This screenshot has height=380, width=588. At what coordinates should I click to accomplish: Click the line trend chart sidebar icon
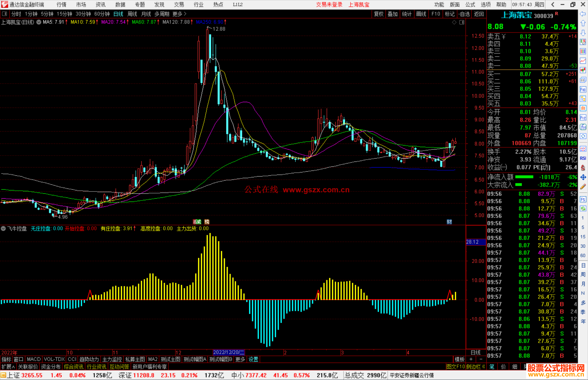tap(583, 61)
